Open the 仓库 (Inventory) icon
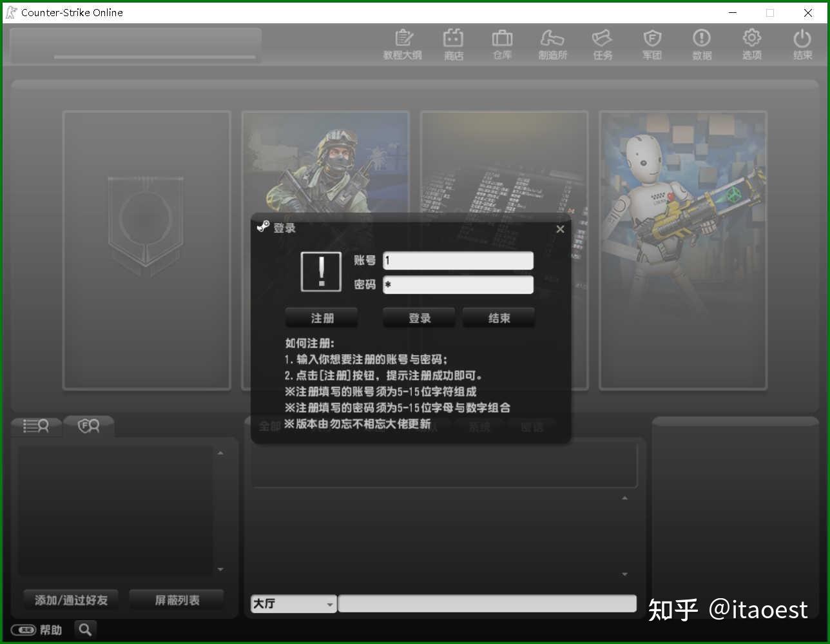Screen dimensions: 830x644 502,43
